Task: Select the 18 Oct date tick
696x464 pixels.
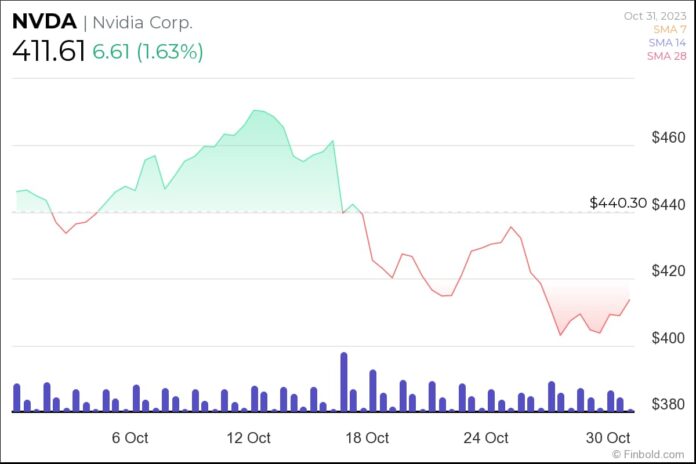Action: click(367, 438)
